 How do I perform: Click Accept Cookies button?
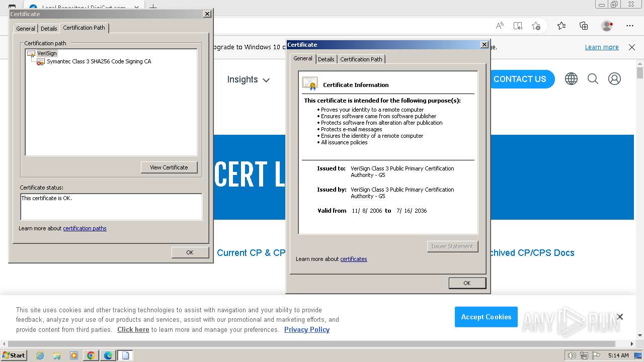click(486, 317)
